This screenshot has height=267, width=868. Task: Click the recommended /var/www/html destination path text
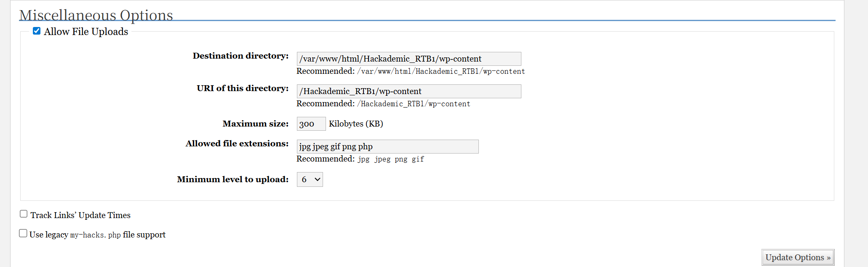point(441,71)
